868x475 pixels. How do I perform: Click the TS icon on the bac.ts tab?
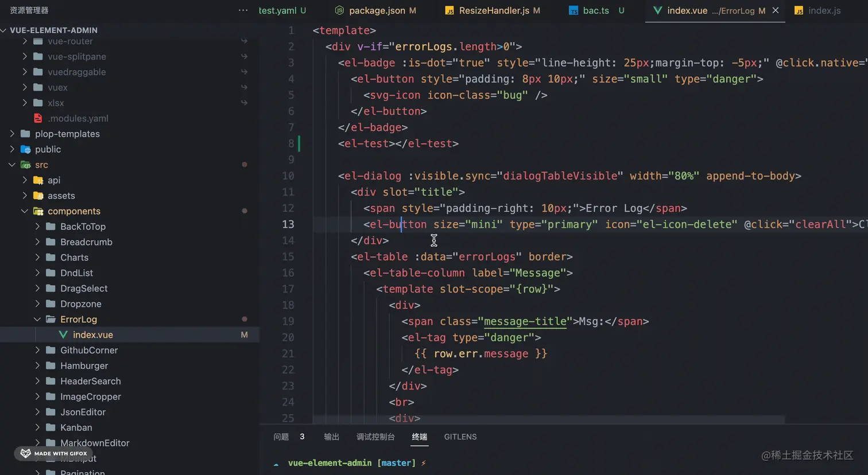[x=573, y=10]
